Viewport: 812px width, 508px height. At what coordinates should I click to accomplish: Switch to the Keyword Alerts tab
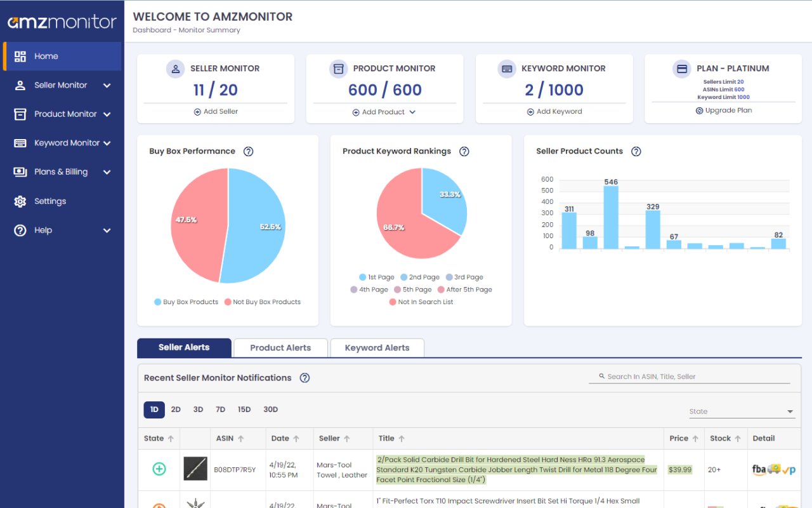[377, 348]
